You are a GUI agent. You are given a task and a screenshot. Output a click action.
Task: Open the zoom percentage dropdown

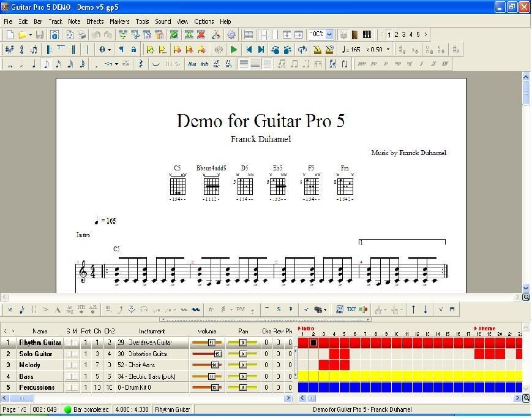coord(329,35)
